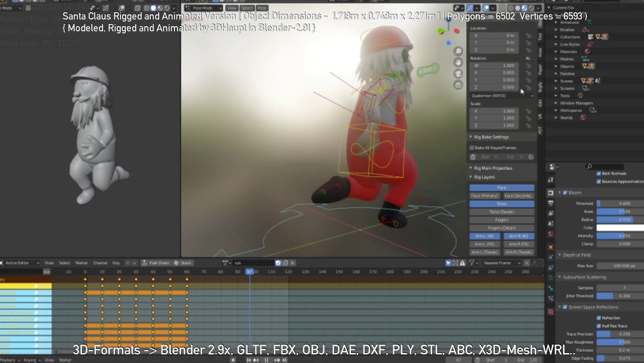Image resolution: width=644 pixels, height=363 pixels.
Task: Toggle Refraction checkbox
Action: pyautogui.click(x=599, y=318)
